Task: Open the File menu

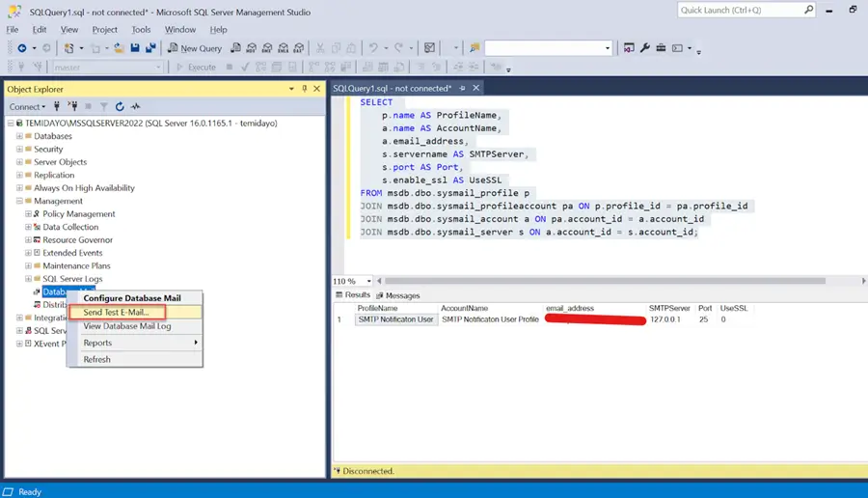Action: pos(13,29)
